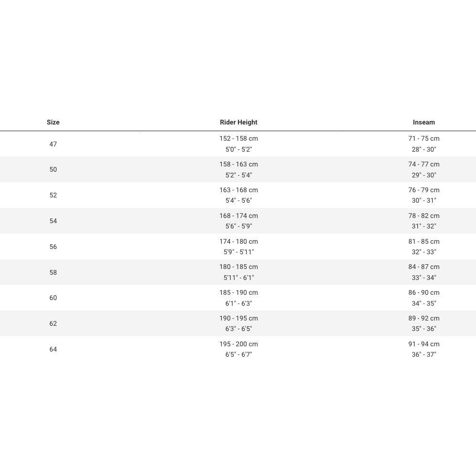Screen dimensions: 476x476
Task: Select the 76 - 79 cm inseam value
Action: 424,190
